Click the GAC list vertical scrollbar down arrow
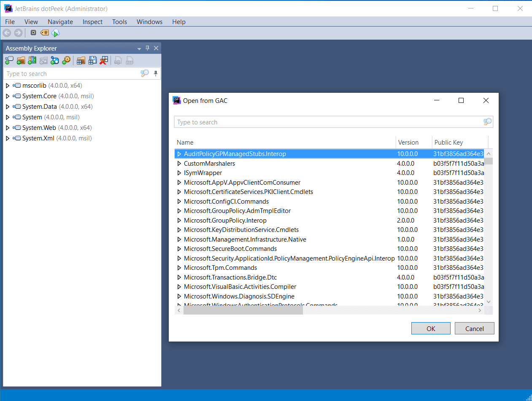The height and width of the screenshot is (401, 532). point(489,301)
